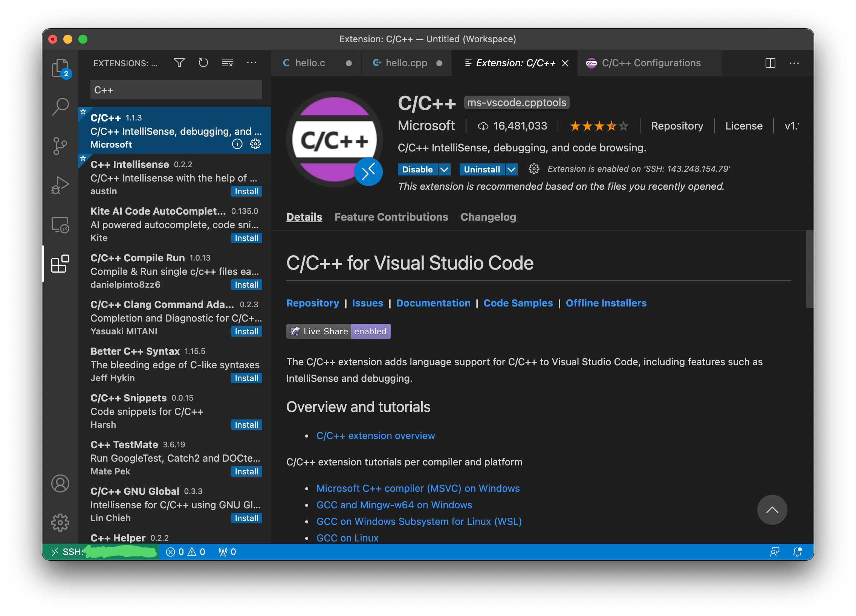The image size is (856, 616).
Task: Open manage gear on C/C++ list item
Action: click(x=255, y=144)
